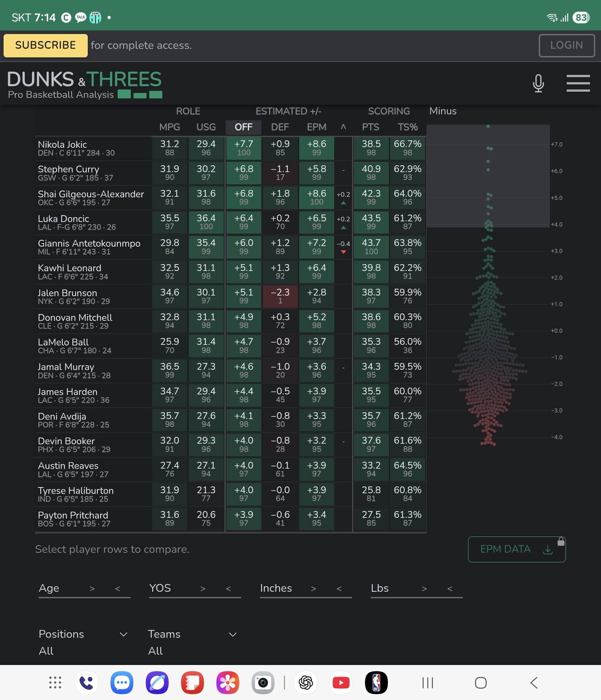
Task: Select the Tyrese Haliburton row
Action: pyautogui.click(x=230, y=494)
